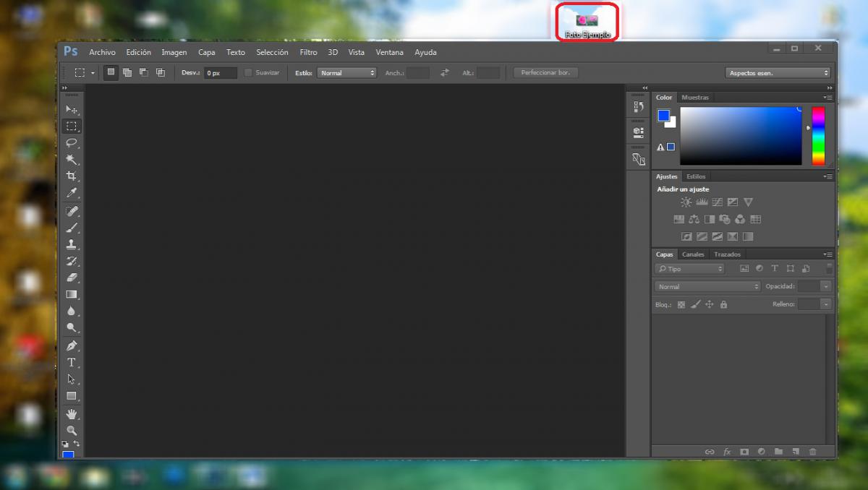
Task: Switch to the Canales tab
Action: click(693, 254)
